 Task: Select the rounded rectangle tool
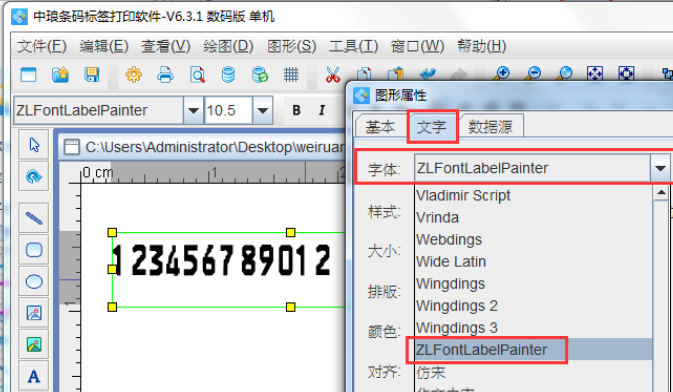click(x=34, y=249)
